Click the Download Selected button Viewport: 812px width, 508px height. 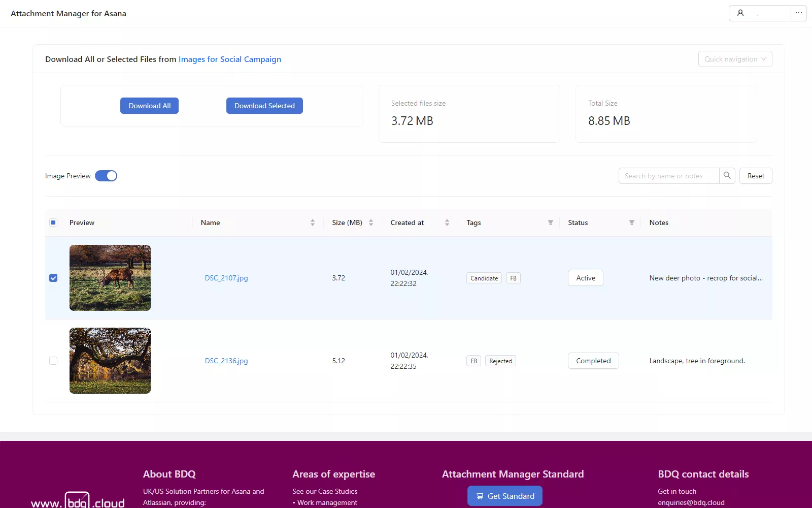264,106
